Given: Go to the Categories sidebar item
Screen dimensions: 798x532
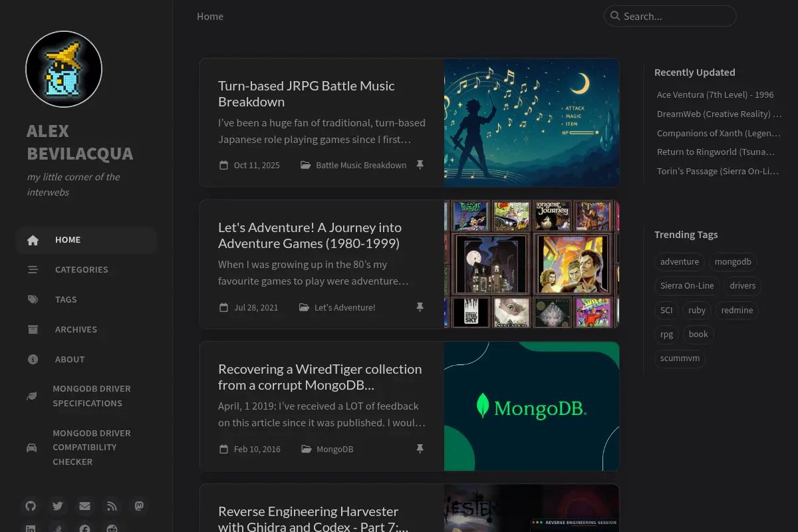Looking at the screenshot, I should 86,269.
